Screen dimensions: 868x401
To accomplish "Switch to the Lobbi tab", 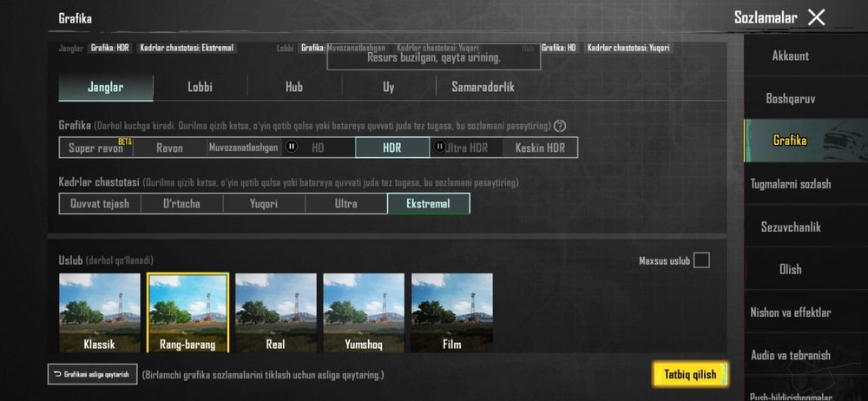I will 200,88.
